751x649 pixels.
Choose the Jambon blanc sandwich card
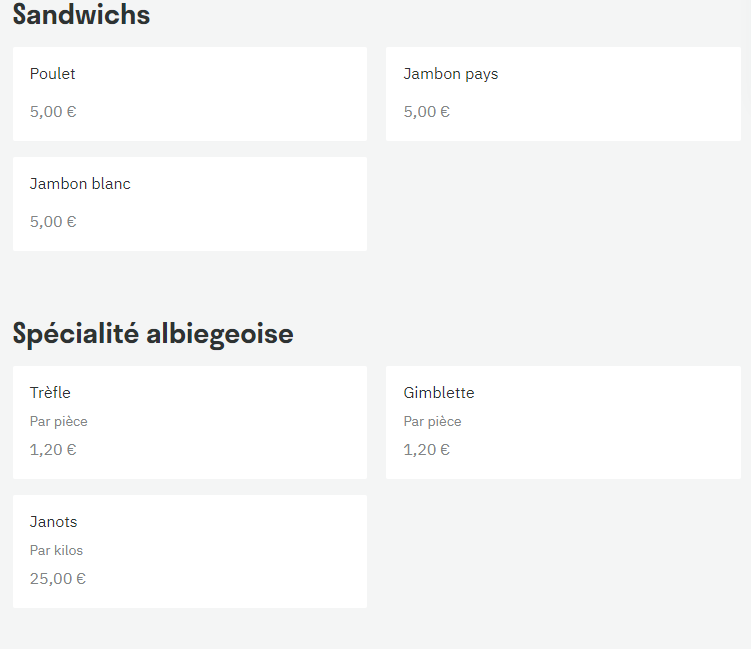(190, 204)
